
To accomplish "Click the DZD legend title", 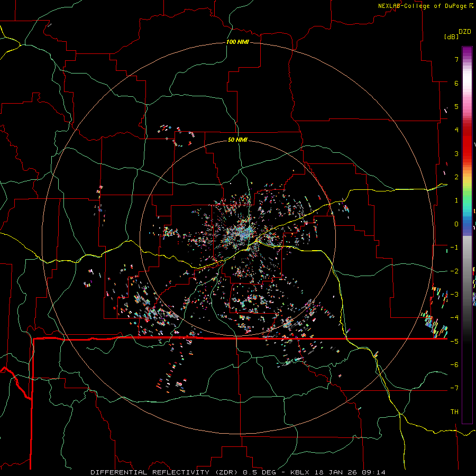I will [465, 32].
